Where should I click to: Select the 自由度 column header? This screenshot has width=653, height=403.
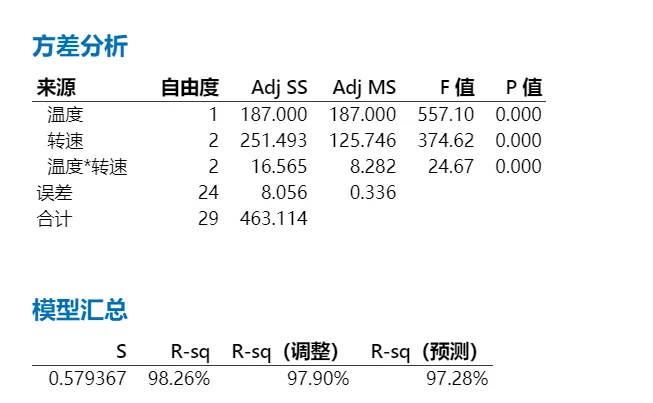click(x=190, y=87)
